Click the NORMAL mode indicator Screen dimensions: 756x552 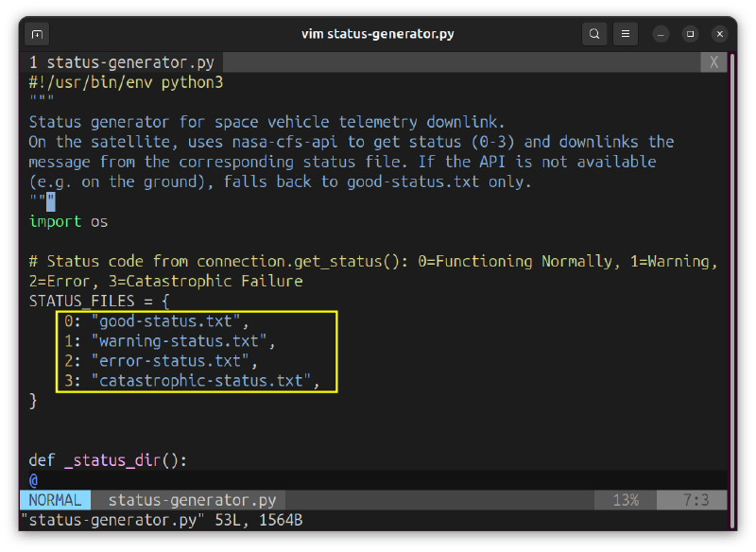(55, 500)
